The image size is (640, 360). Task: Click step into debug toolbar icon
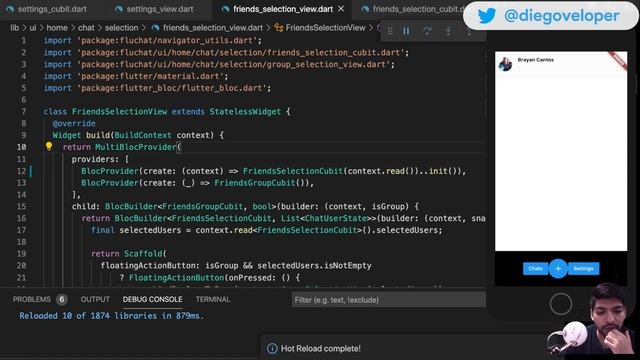pyautogui.click(x=448, y=31)
